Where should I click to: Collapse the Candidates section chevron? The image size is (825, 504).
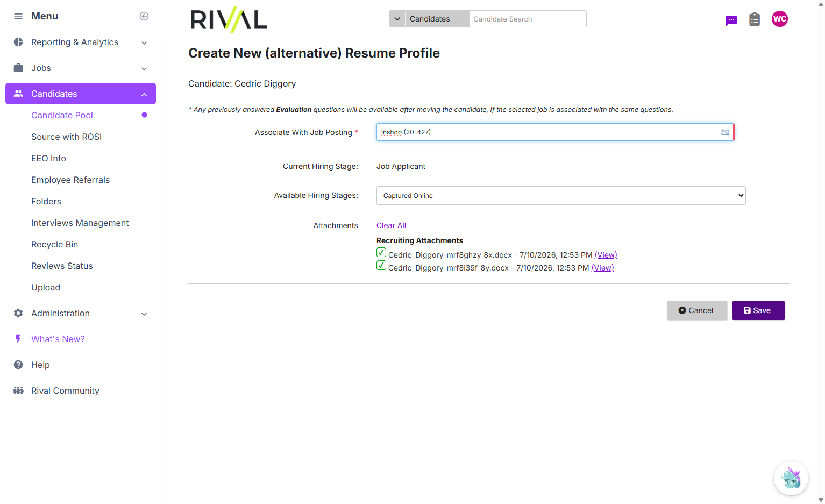click(144, 94)
